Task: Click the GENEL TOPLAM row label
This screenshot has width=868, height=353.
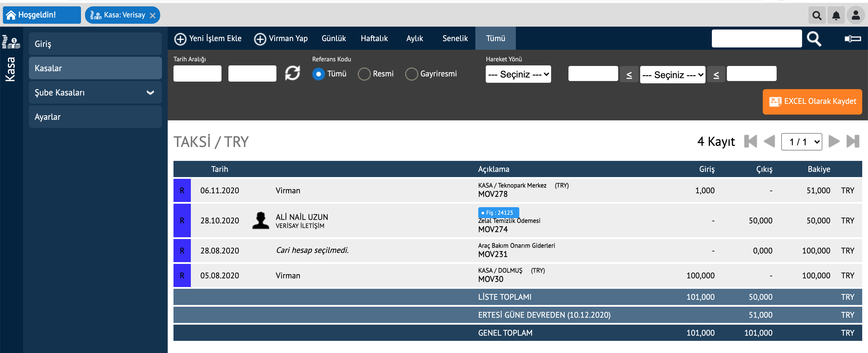Action: point(505,333)
